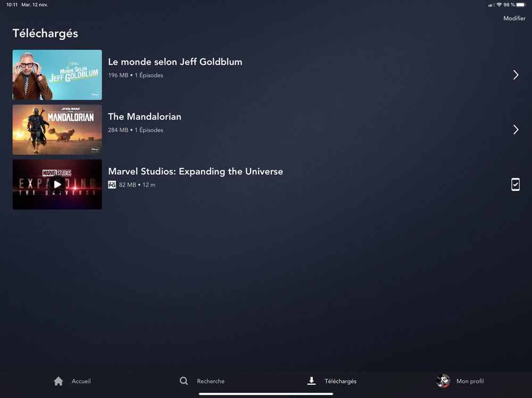Expand Jeff Goldblum episodes chevron
This screenshot has width=532, height=398.
516,74
